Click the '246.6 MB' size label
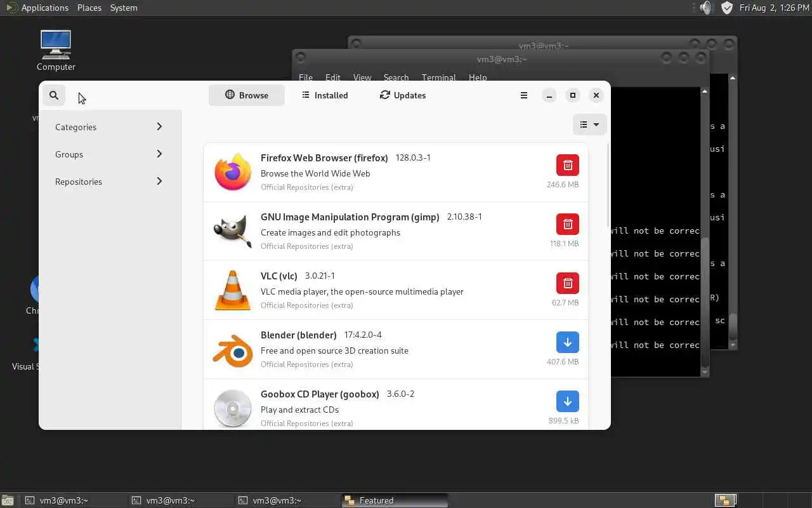812x508 pixels. point(563,185)
